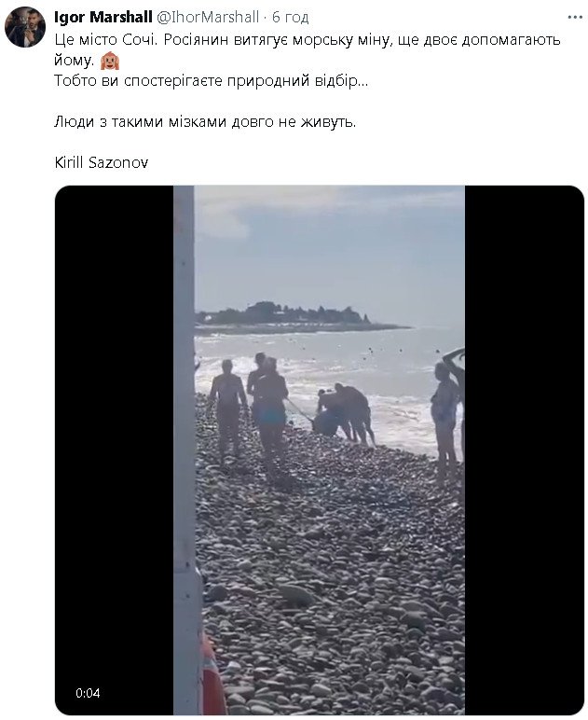Image resolution: width=588 pixels, height=720 pixels.
Task: Click the right black bar of the video
Action: tap(524, 448)
